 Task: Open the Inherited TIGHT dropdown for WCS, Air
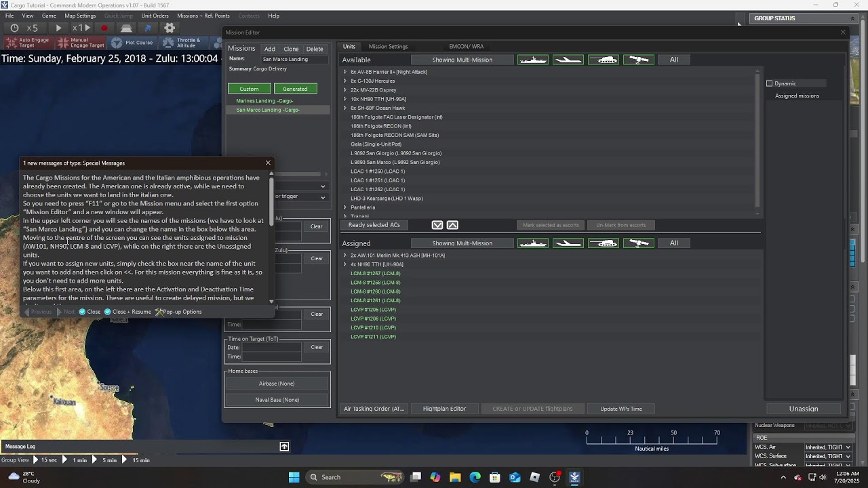828,447
